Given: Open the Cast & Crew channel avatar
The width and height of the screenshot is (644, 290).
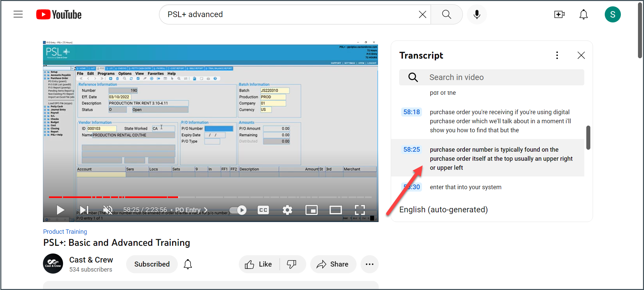Looking at the screenshot, I should pyautogui.click(x=53, y=264).
